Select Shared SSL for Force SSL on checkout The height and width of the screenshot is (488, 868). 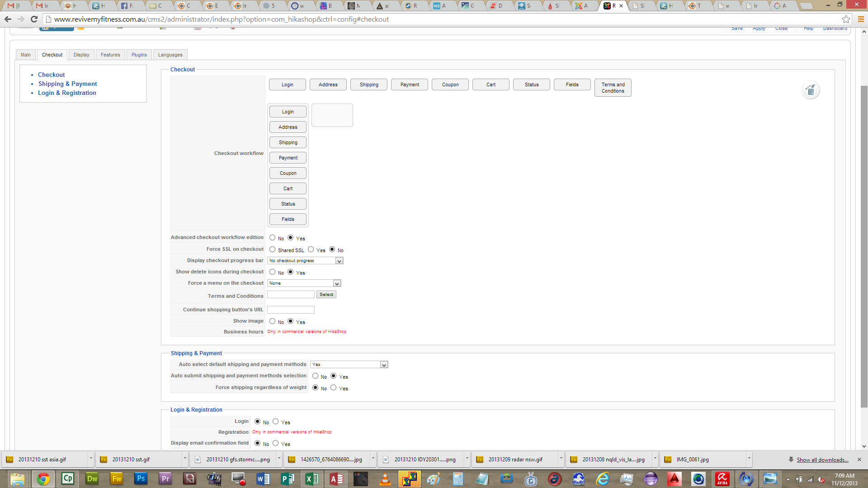point(272,249)
